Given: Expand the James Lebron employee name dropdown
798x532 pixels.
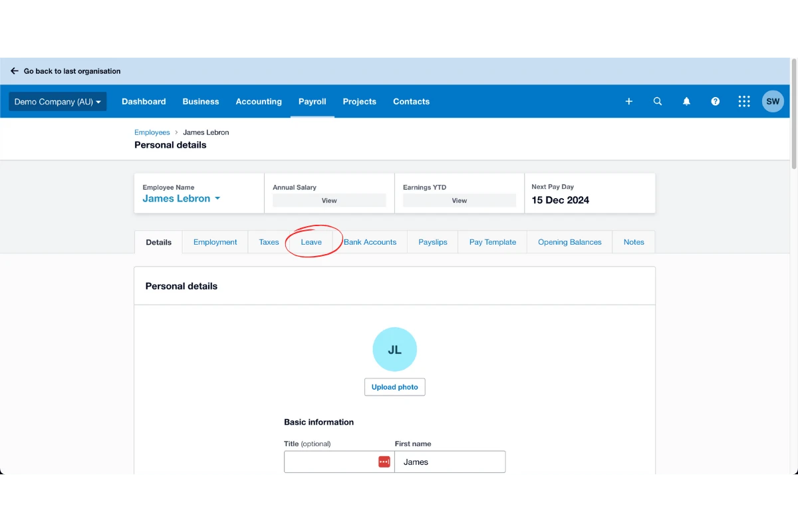Looking at the screenshot, I should coord(182,198).
